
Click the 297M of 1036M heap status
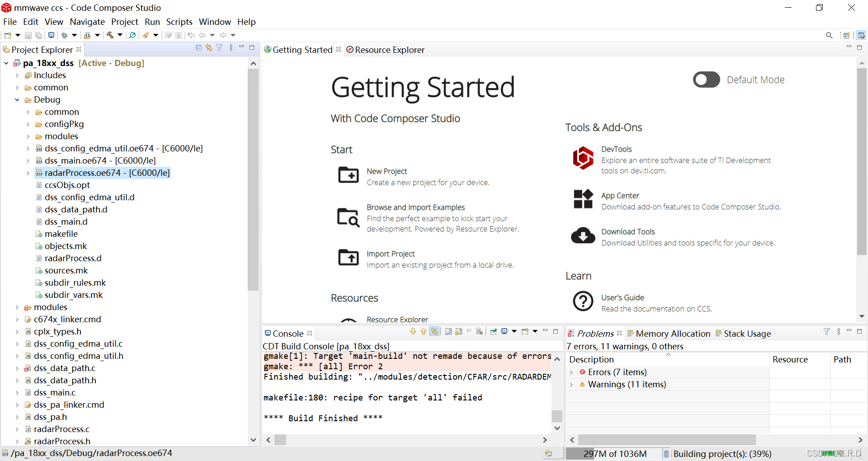pos(614,454)
